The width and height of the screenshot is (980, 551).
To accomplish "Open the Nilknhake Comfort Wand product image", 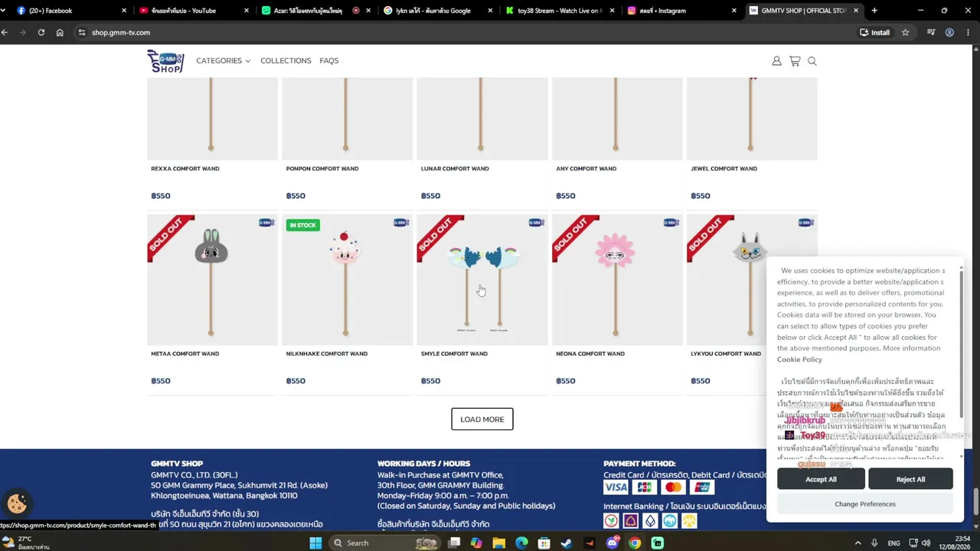I will [347, 280].
